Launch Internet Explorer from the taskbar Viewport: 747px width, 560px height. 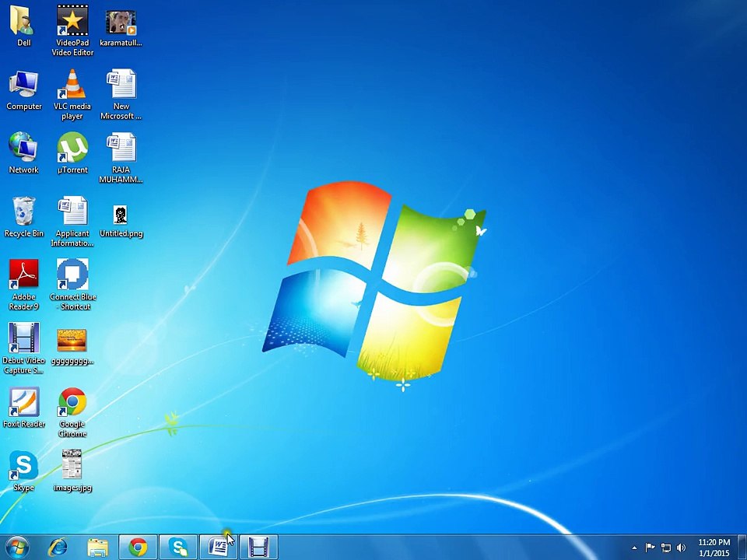[58, 548]
